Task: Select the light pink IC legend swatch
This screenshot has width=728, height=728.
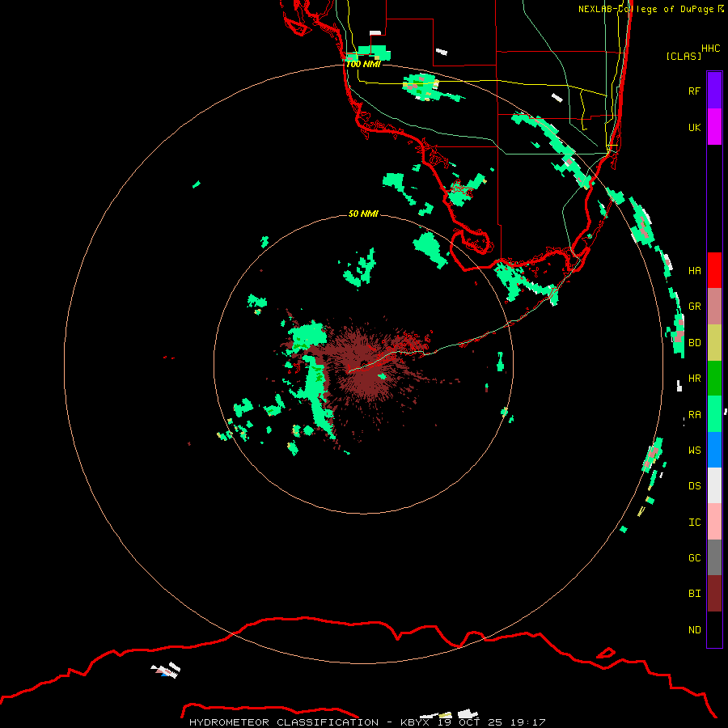Action: pyautogui.click(x=714, y=522)
